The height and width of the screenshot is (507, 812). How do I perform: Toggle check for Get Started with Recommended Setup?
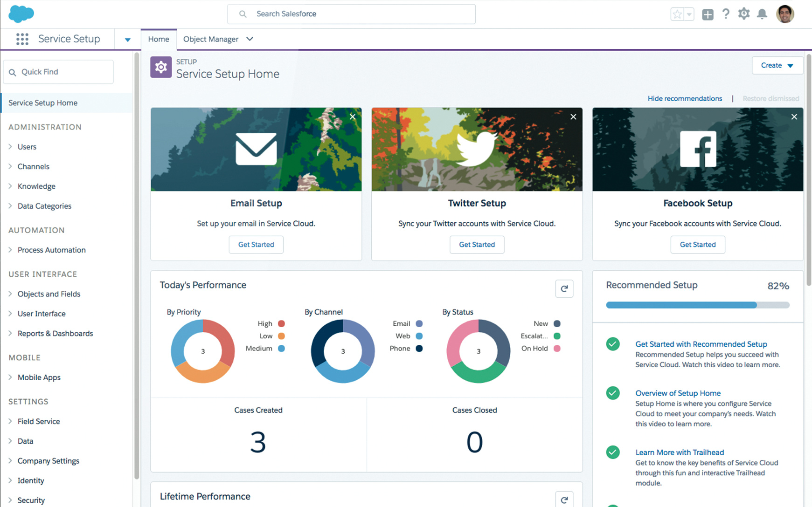coord(613,344)
